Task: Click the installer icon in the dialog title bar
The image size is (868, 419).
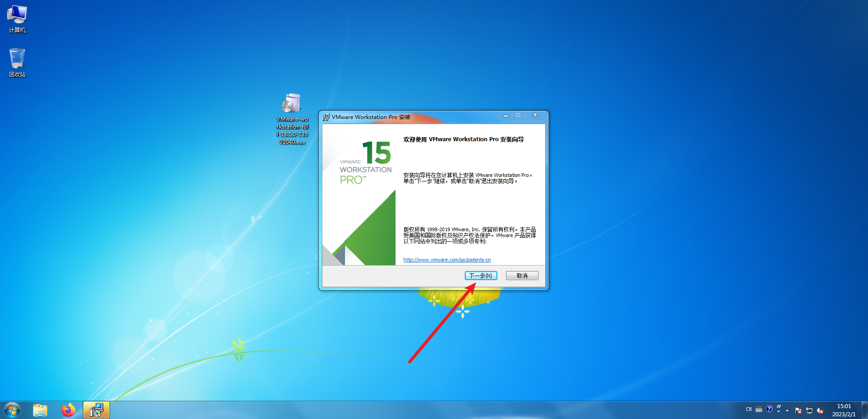Action: pos(326,117)
